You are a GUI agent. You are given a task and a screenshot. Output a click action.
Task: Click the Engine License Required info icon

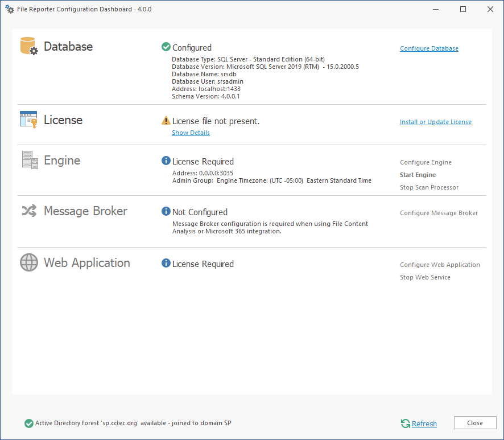(166, 161)
